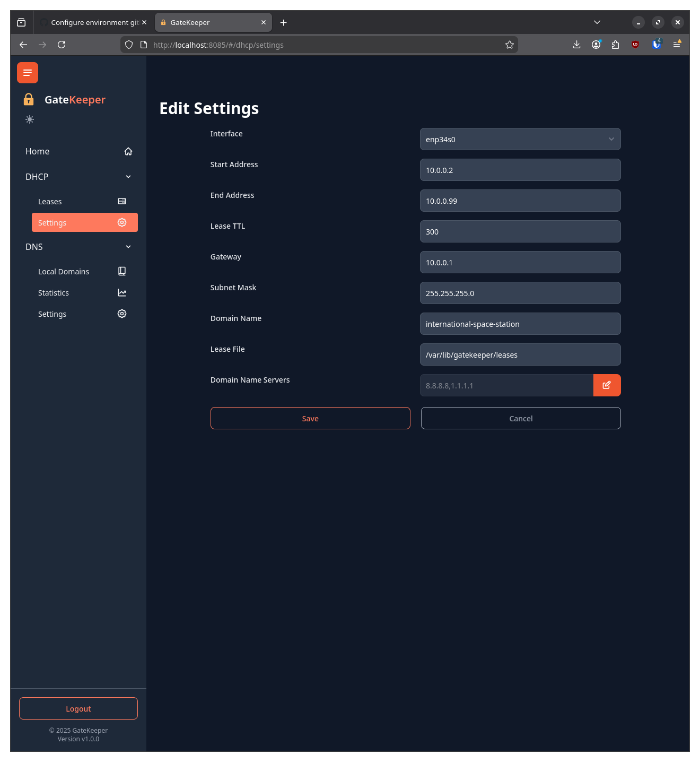
Task: Open the Interface dropdown showing enp34s0
Action: coord(520,139)
